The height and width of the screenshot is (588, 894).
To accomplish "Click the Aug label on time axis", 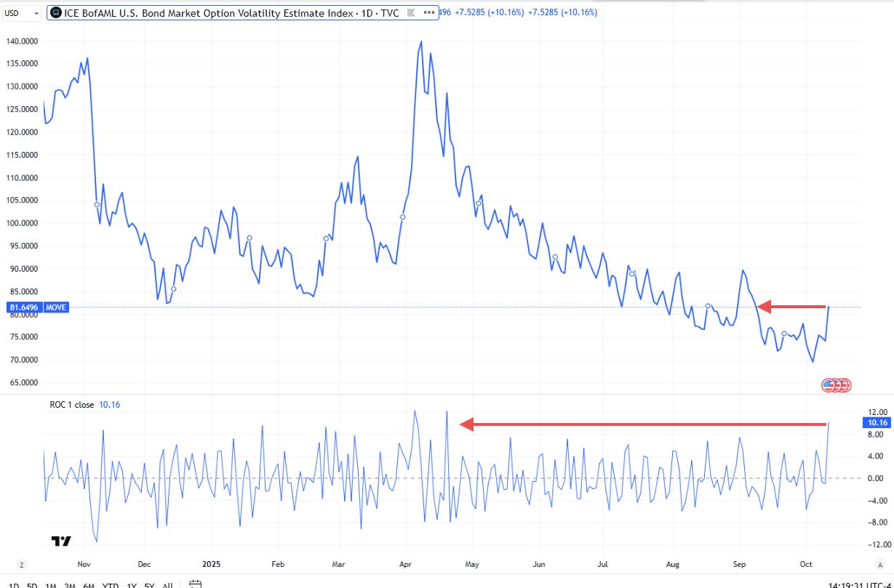I will click(673, 563).
